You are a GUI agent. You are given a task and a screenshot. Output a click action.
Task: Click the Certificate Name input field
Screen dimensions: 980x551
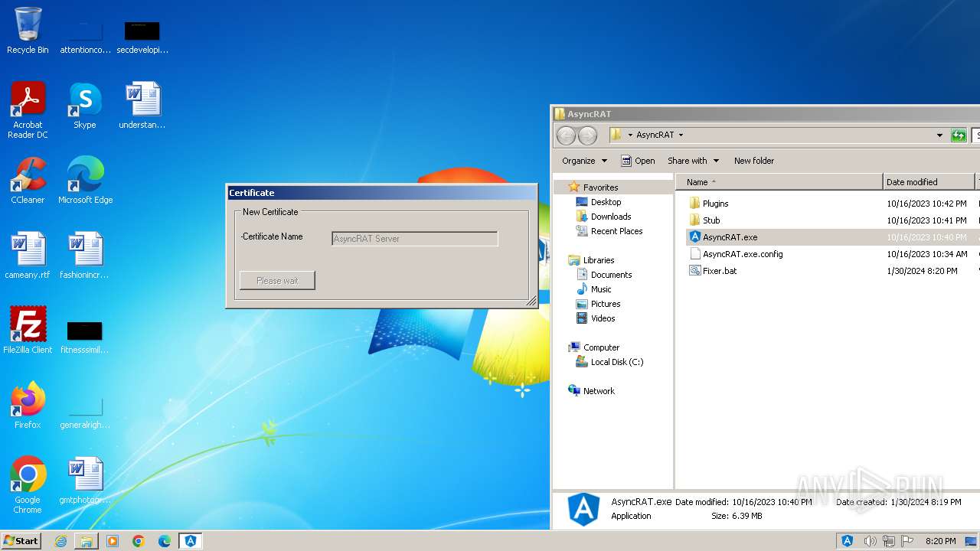[x=414, y=239]
